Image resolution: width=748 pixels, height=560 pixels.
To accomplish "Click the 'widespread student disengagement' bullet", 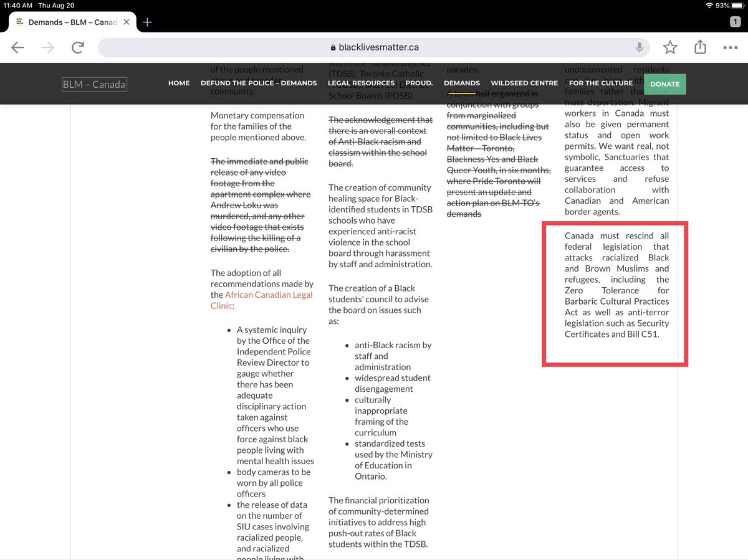I will (393, 383).
